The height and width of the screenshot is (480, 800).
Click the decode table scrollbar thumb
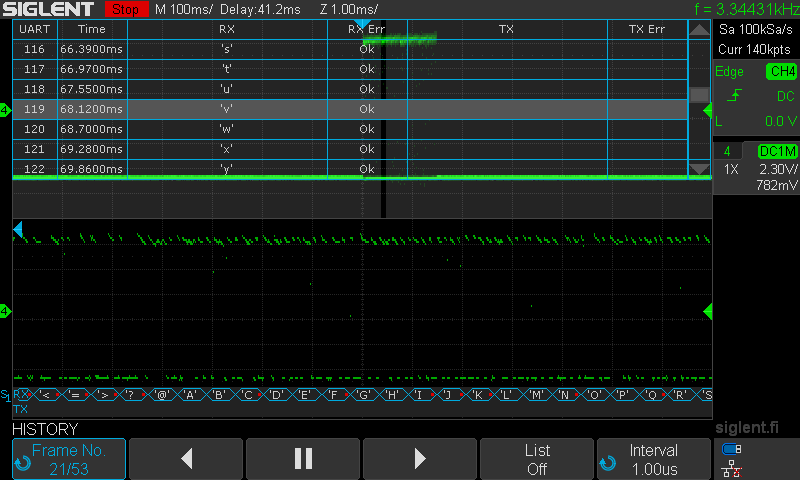[699, 95]
